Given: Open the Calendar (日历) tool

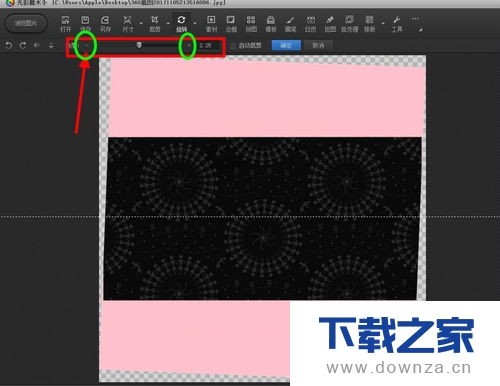Looking at the screenshot, I should click(x=310, y=24).
